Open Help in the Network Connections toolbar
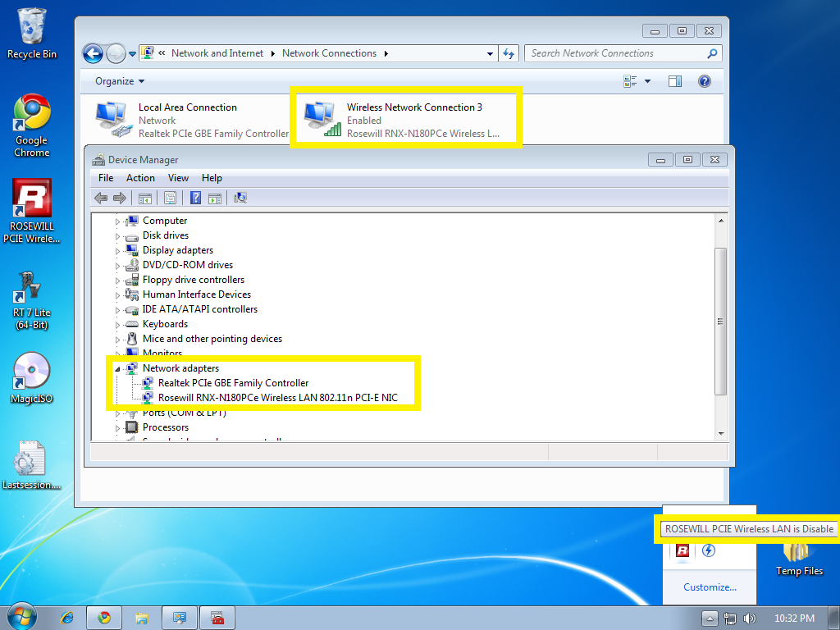Screen dimensions: 840x630 (705, 81)
